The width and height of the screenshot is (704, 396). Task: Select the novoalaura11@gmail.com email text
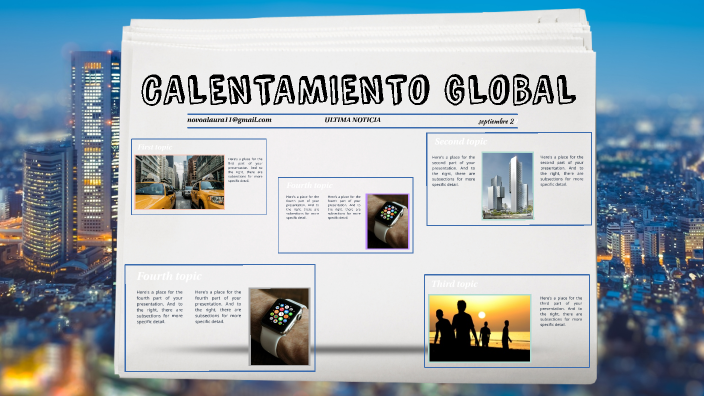click(x=229, y=120)
